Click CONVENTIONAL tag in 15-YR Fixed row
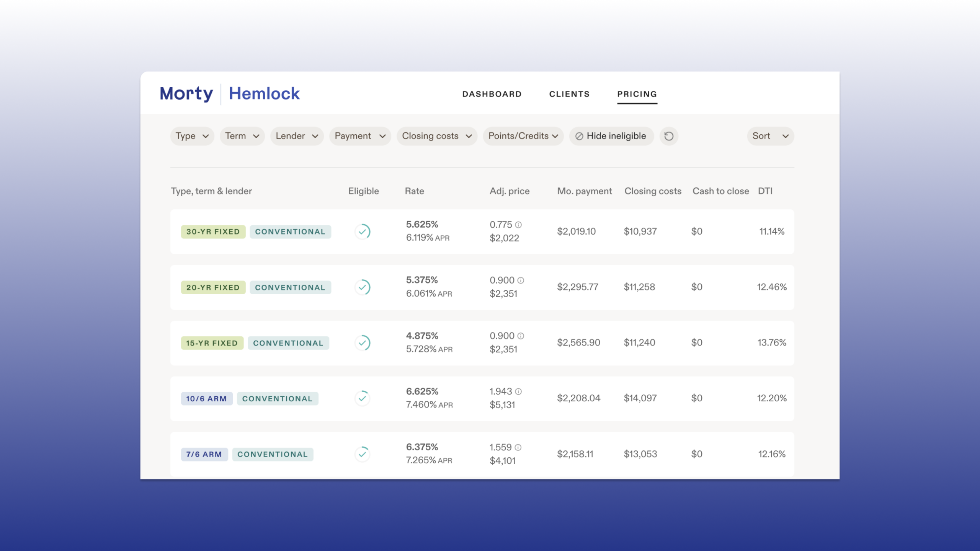 coord(288,343)
